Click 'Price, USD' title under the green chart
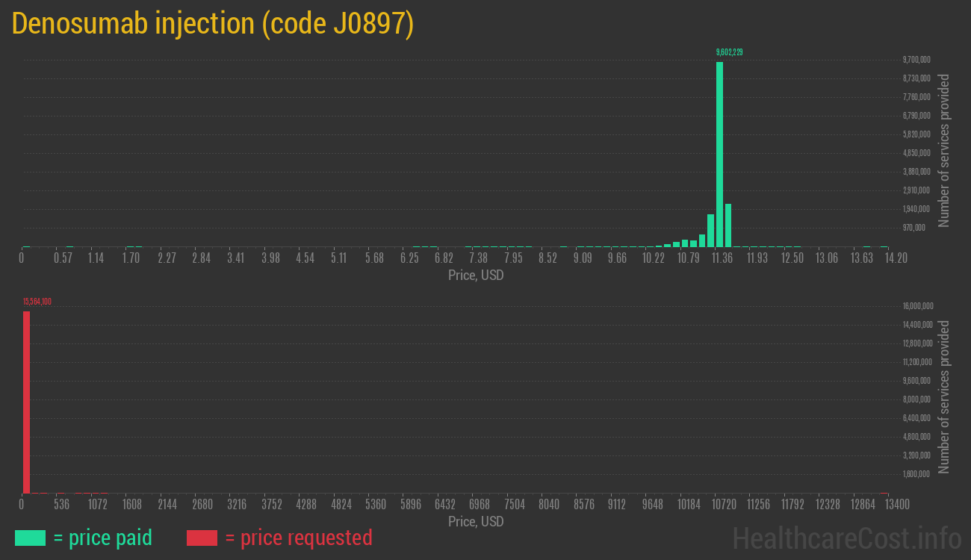Image resolution: width=971 pixels, height=560 pixels. (x=476, y=276)
